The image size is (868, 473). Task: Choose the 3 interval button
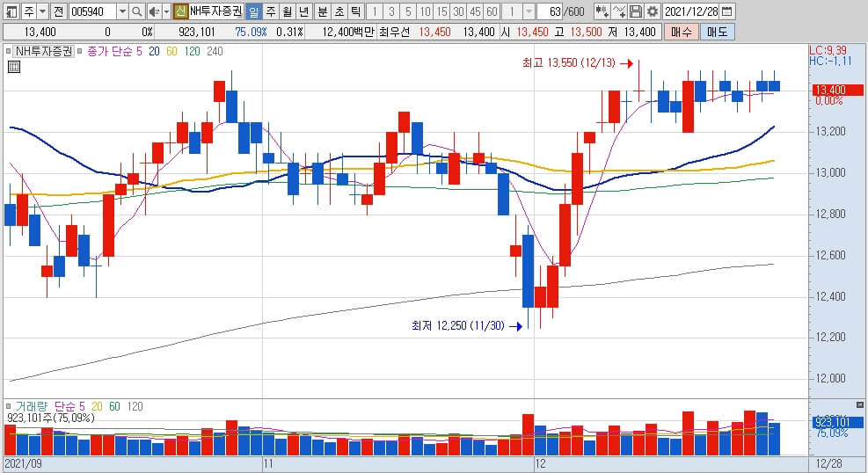coord(390,11)
